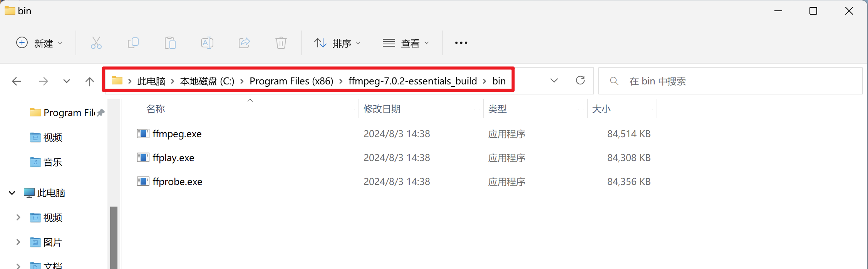Open the 查看 (View) dropdown menu

[406, 43]
